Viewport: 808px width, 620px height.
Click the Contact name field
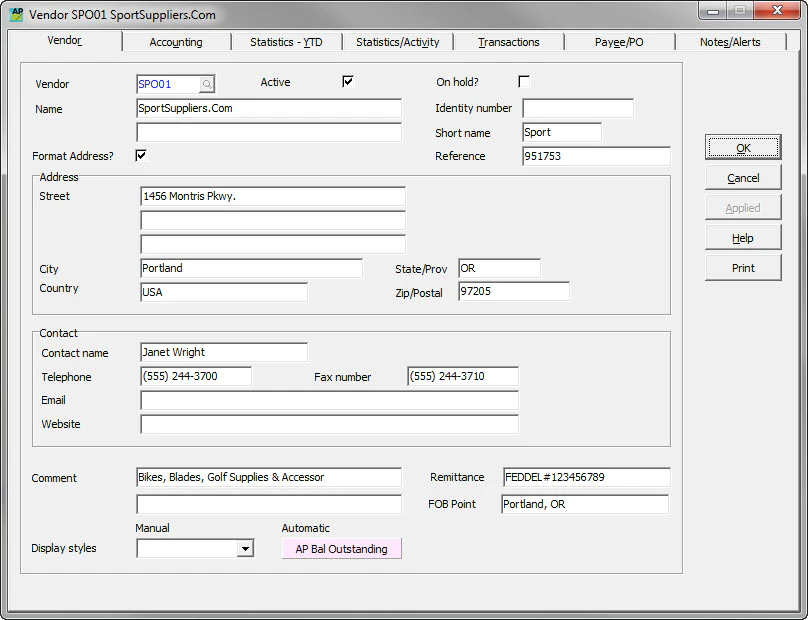(223, 352)
